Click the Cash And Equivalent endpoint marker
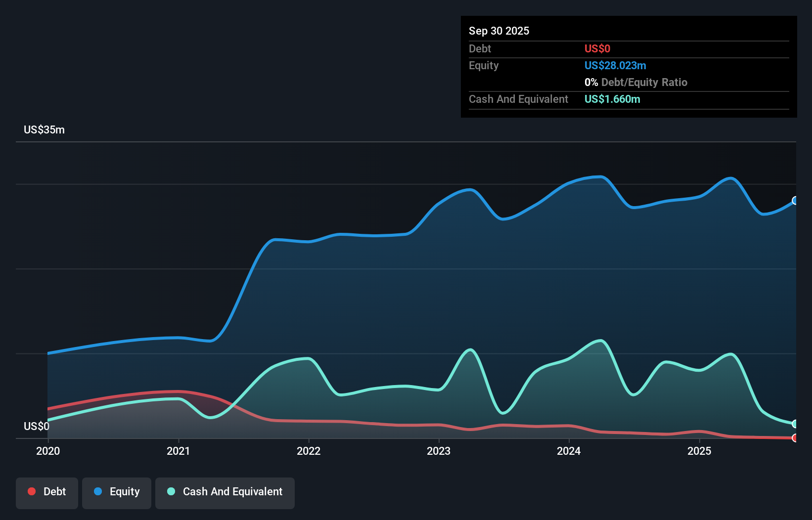This screenshot has width=812, height=520. click(795, 424)
